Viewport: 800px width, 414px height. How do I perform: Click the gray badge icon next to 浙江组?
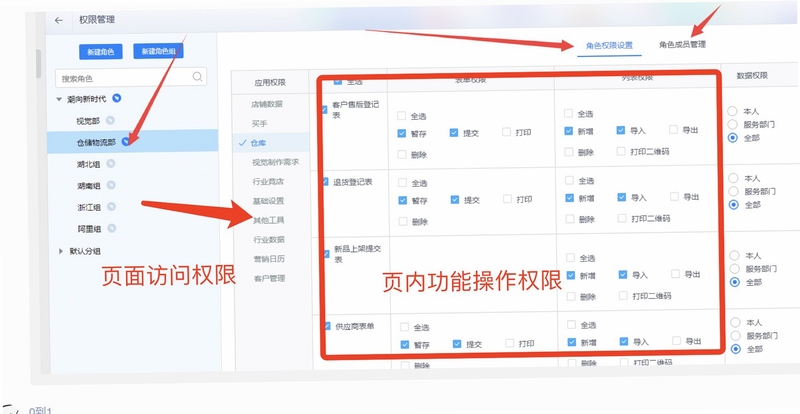click(111, 207)
